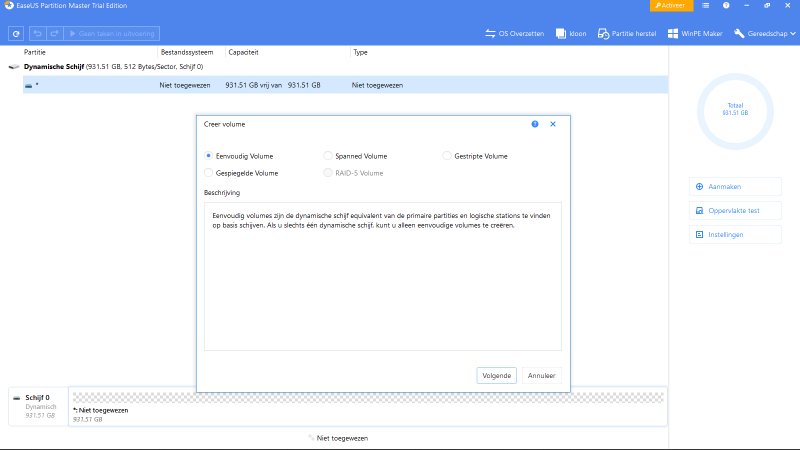Select Gestripte Volume radio button
The image size is (800, 450).
pyautogui.click(x=447, y=156)
